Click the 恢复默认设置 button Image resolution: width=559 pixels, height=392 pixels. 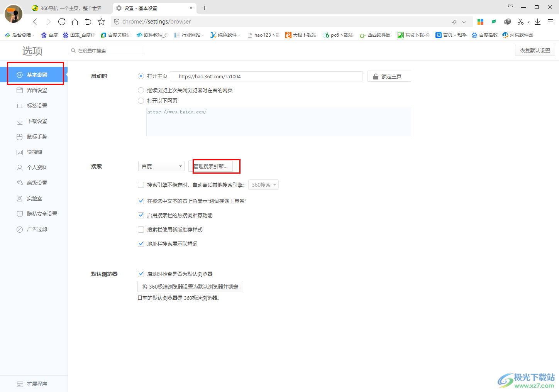(x=535, y=51)
